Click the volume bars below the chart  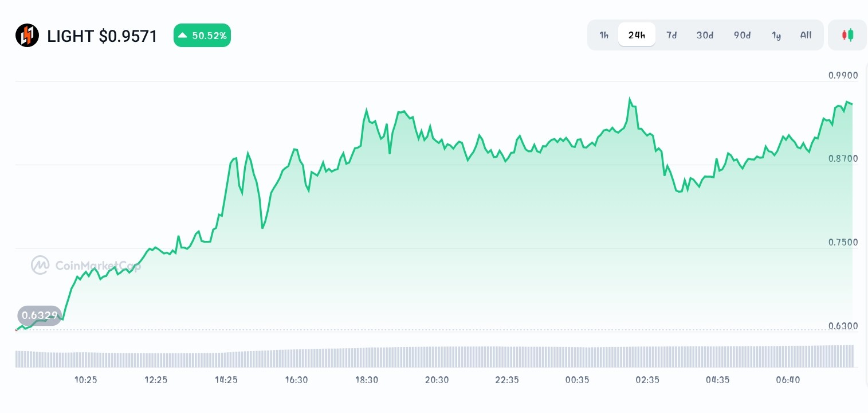click(x=435, y=356)
